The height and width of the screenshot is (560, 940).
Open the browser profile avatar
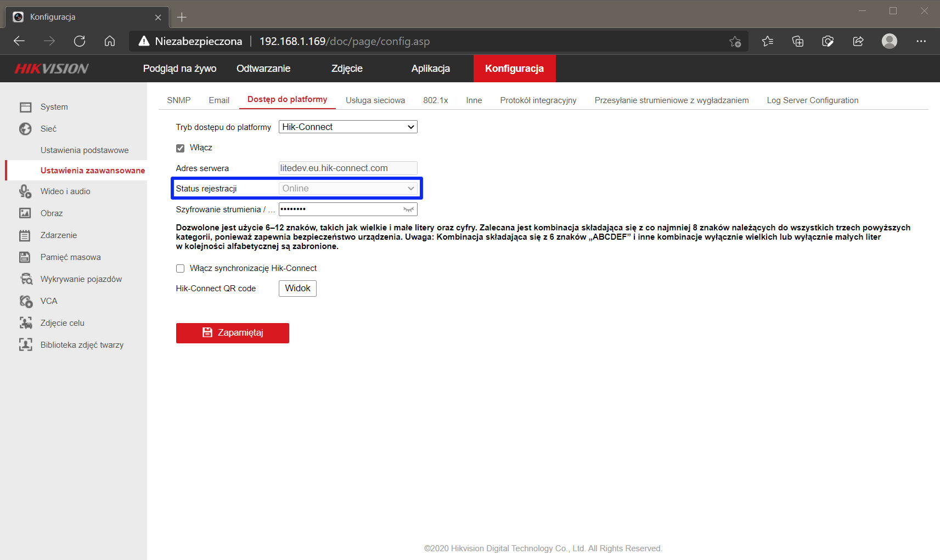[x=890, y=41]
